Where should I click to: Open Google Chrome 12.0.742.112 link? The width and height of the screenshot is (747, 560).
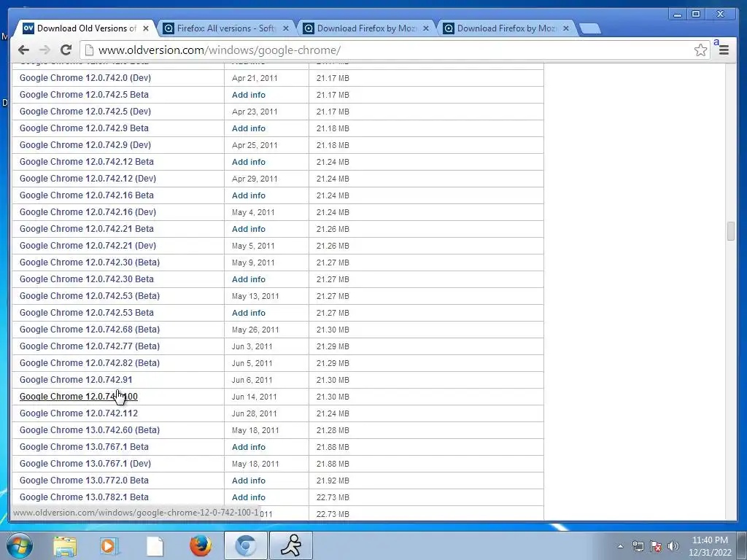click(x=79, y=413)
